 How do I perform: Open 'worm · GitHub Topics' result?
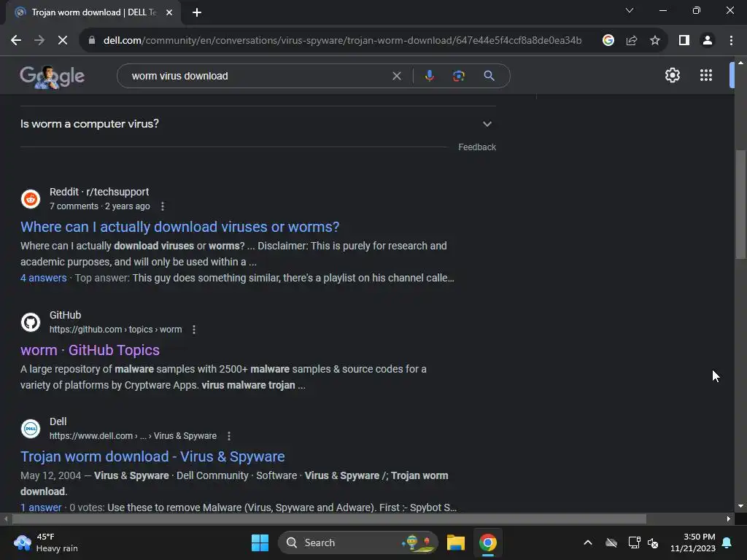coord(90,350)
